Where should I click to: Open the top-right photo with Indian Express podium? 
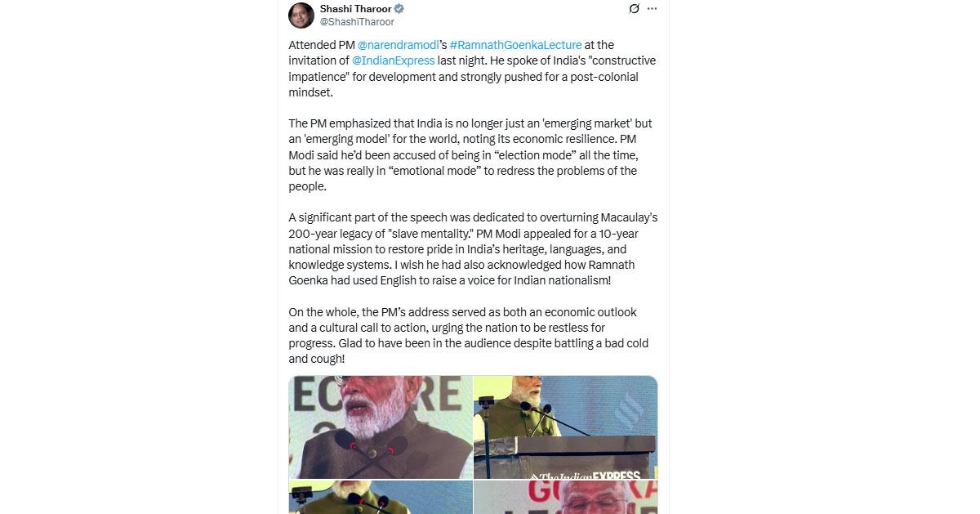(565, 427)
